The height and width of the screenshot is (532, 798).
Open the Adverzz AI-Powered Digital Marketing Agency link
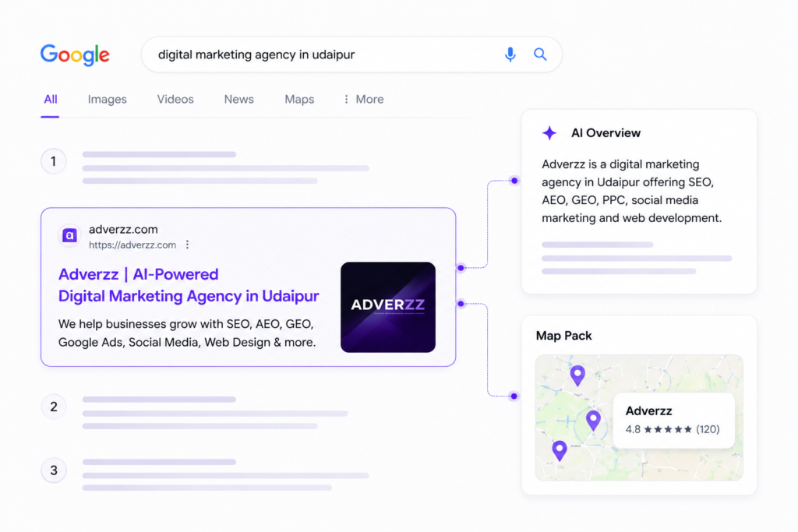(x=189, y=285)
